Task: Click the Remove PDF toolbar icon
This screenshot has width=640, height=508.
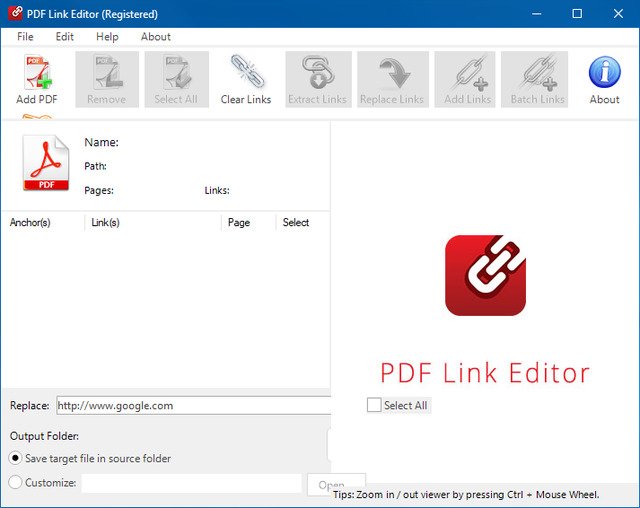Action: click(x=106, y=73)
